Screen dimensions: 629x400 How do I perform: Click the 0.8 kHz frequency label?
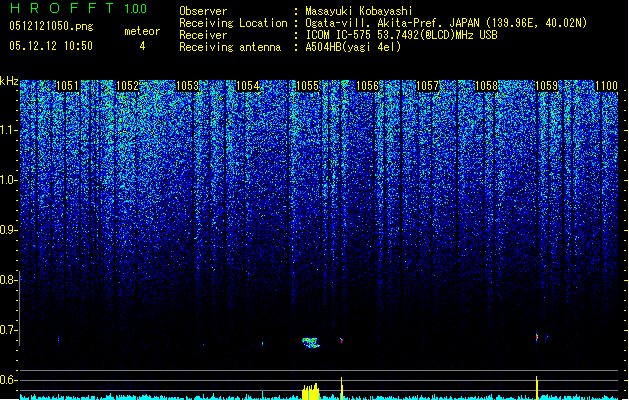tap(8, 280)
